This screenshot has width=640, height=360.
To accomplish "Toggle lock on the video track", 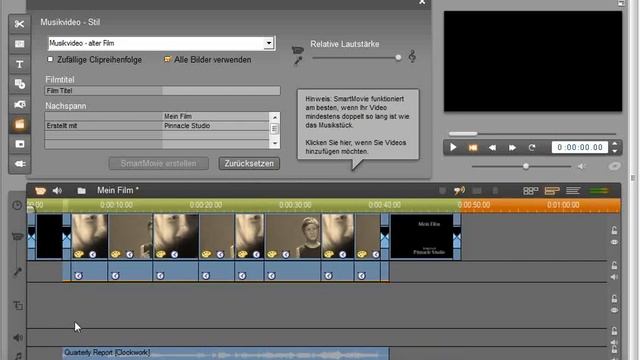I will [x=614, y=230].
